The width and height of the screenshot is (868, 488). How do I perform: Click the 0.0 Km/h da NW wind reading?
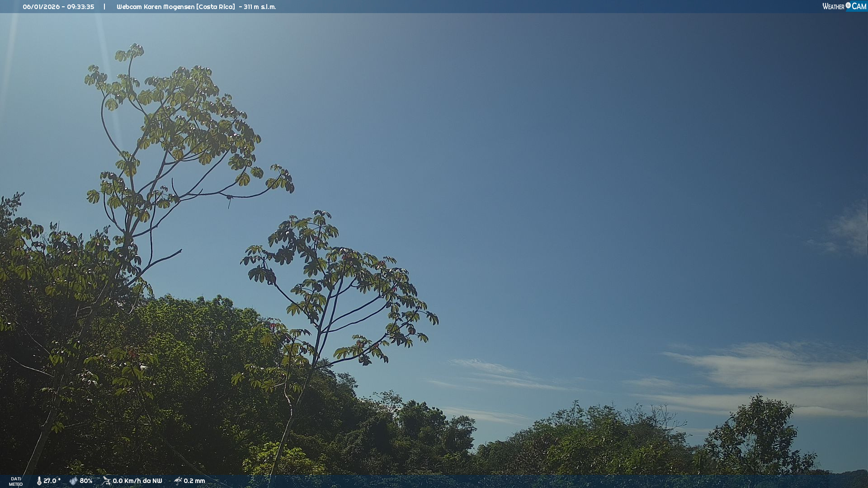point(137,481)
